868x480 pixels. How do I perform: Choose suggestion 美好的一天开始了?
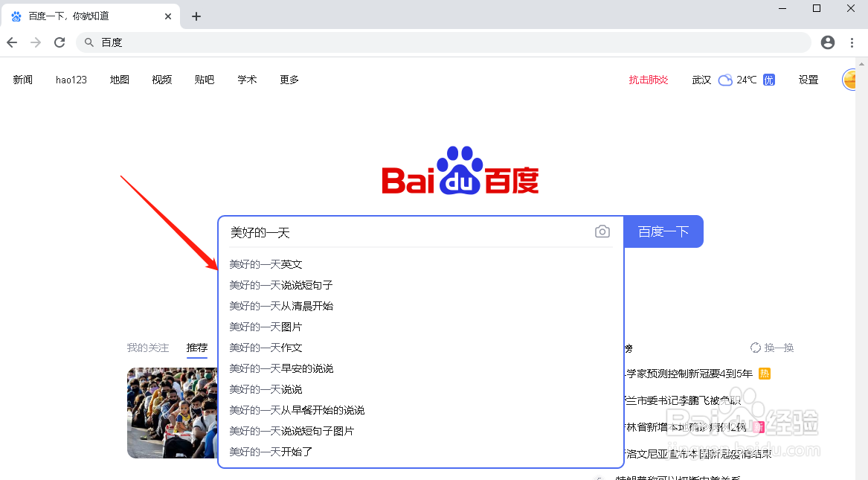tap(271, 452)
